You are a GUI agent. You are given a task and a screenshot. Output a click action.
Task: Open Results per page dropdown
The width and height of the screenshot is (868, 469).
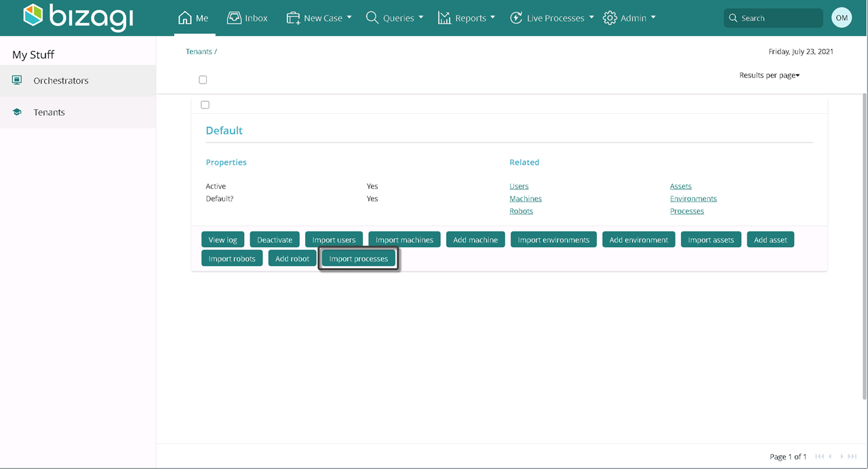(x=770, y=75)
